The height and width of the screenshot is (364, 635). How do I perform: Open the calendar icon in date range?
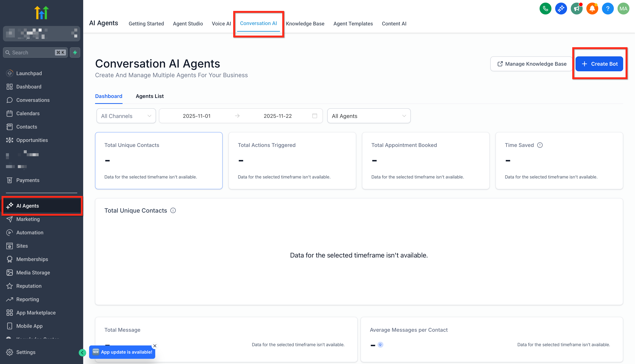coord(315,116)
